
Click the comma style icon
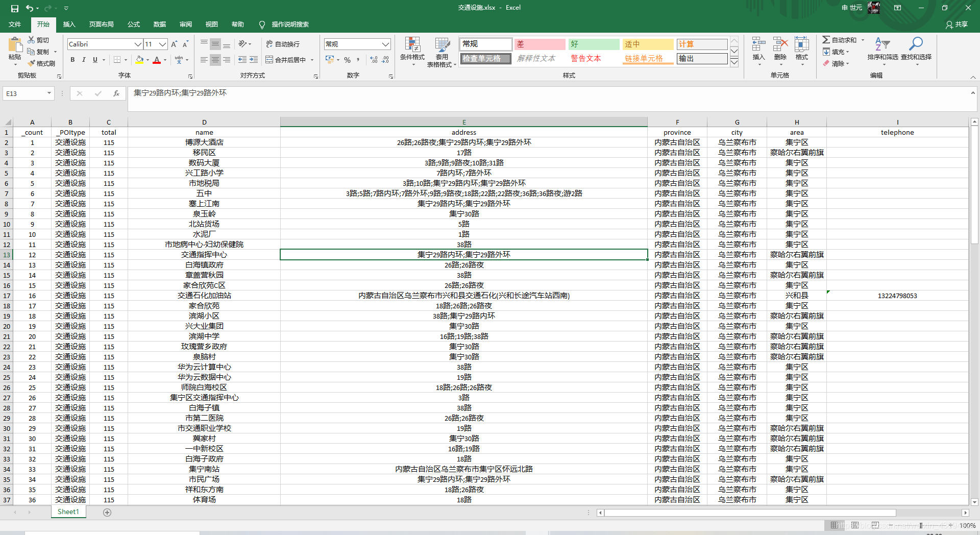(358, 60)
